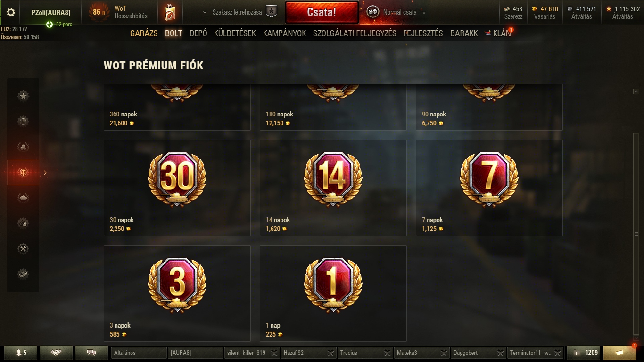Select the 30 napok premium package

177,188
